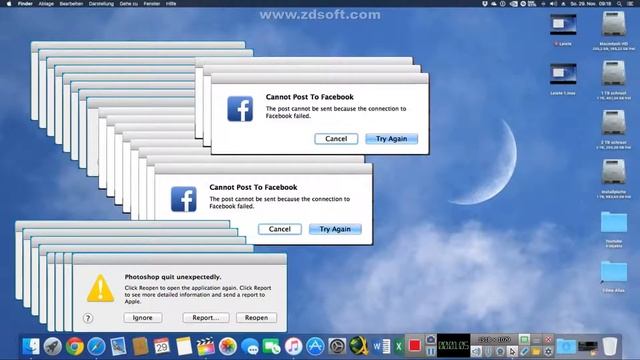
Task: Toggle microphone capture in recorder toolbar
Action: 488,351
